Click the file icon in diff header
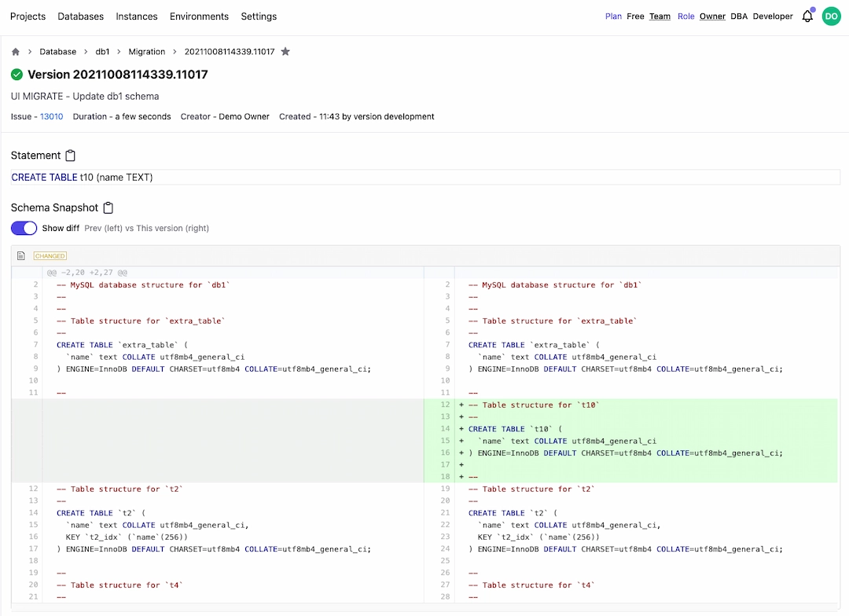The width and height of the screenshot is (849, 616). pos(21,255)
